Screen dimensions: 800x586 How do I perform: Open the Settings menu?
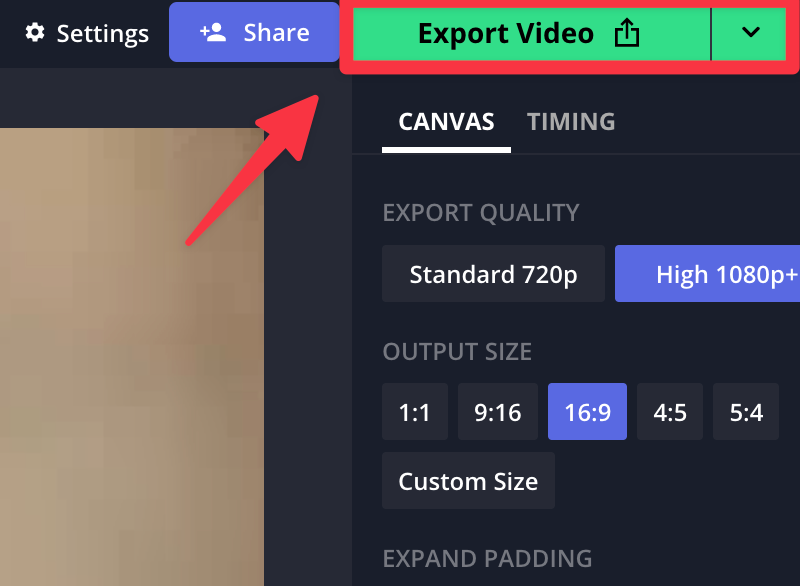[x=87, y=33]
